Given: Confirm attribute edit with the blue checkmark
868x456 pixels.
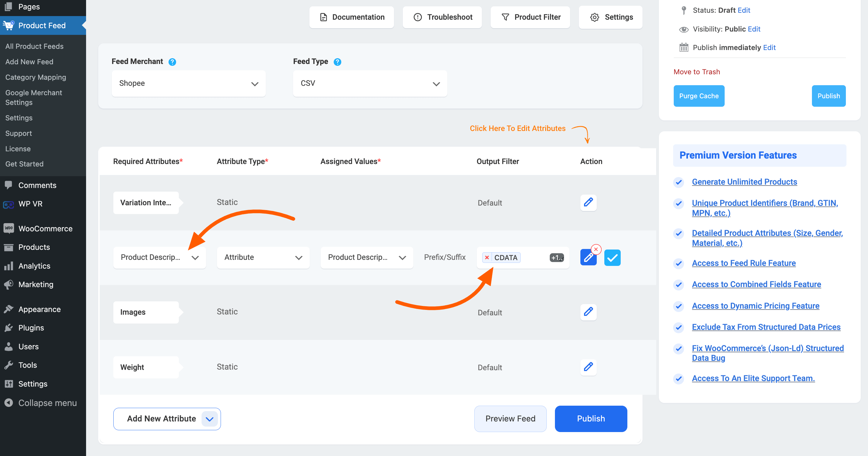Looking at the screenshot, I should (x=612, y=258).
